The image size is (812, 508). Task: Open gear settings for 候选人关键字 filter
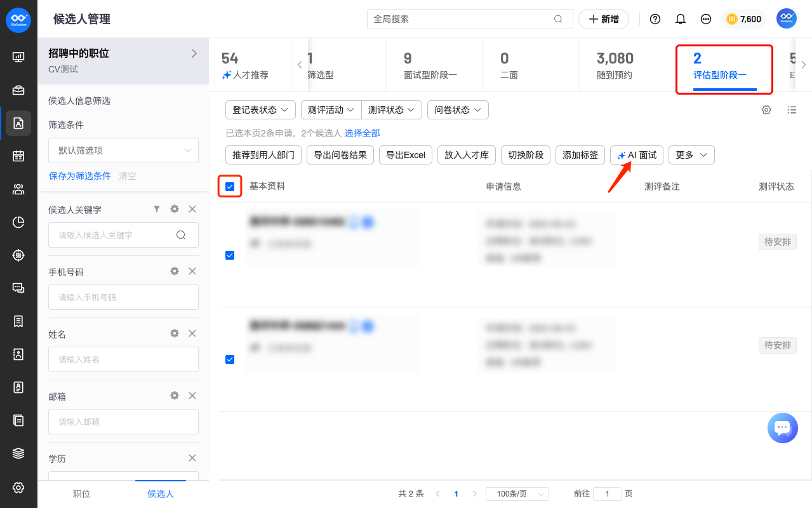pyautogui.click(x=175, y=209)
